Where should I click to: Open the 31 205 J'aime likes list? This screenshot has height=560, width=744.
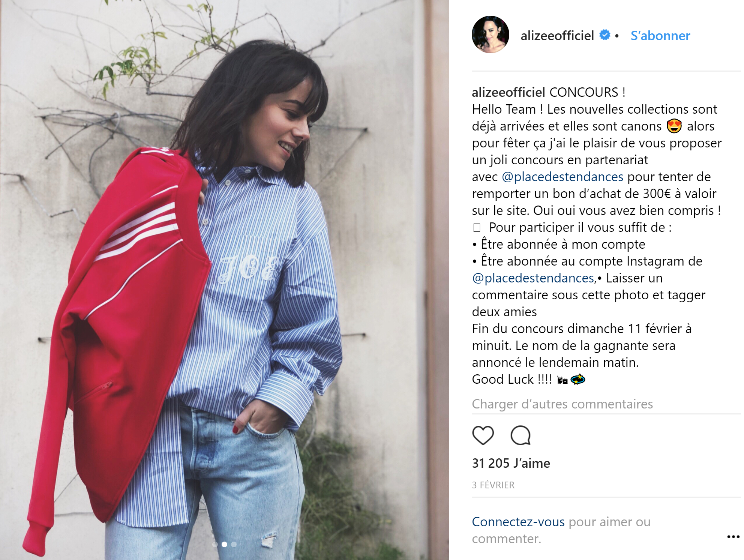coord(511,463)
